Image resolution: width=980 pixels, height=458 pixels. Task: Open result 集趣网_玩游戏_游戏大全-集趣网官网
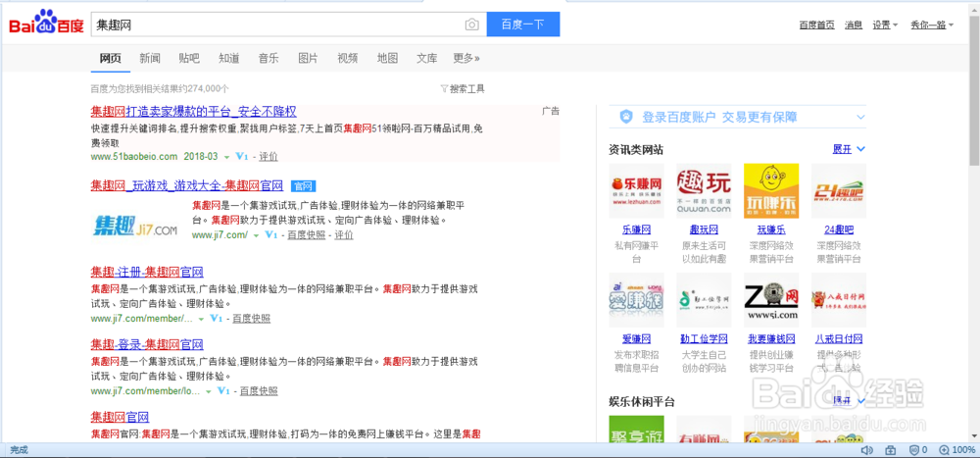pos(187,185)
